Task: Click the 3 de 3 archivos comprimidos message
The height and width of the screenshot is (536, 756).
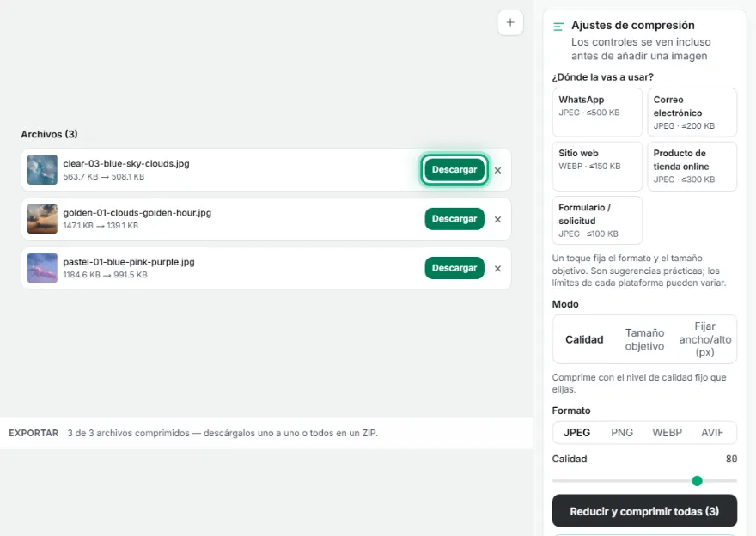Action: [x=223, y=433]
